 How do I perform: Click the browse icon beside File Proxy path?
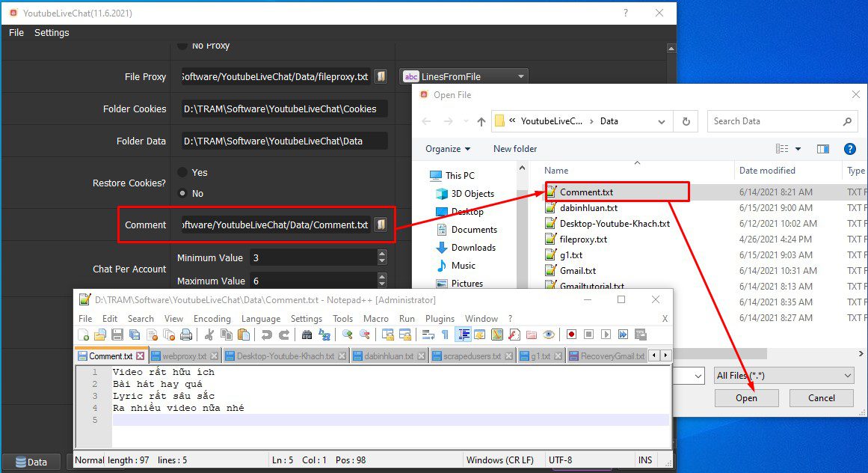pyautogui.click(x=381, y=76)
